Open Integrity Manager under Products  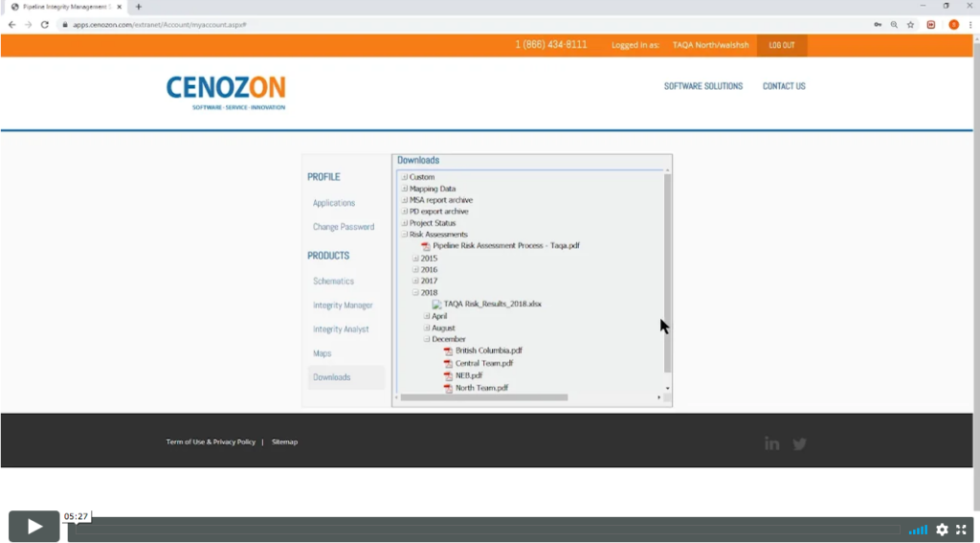(343, 305)
